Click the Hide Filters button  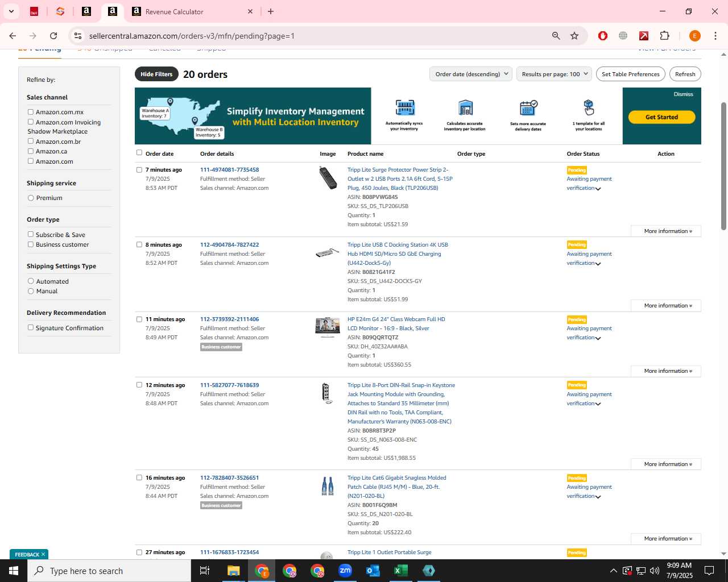coord(156,74)
